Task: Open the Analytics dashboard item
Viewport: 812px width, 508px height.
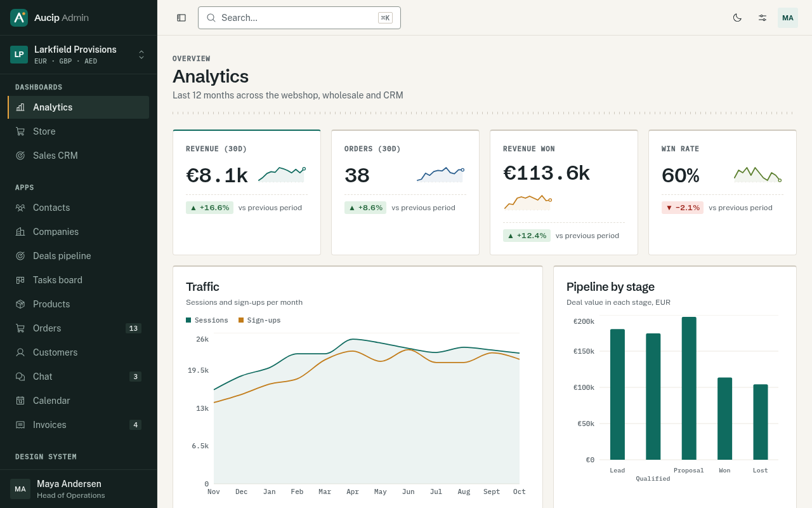Action: click(x=79, y=107)
